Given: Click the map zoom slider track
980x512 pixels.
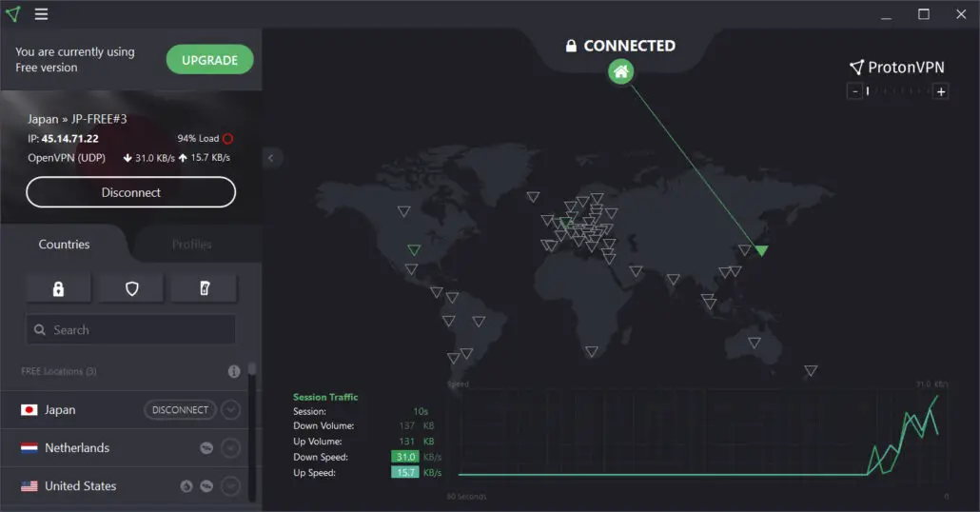Looking at the screenshot, I should coord(897,91).
